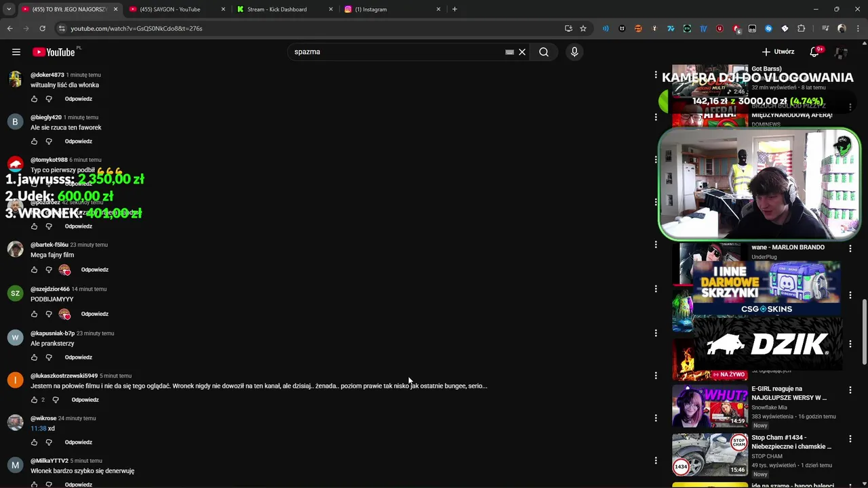Dislike the comment by @doker4873
Viewport: 868px width, 488px height.
49,99
